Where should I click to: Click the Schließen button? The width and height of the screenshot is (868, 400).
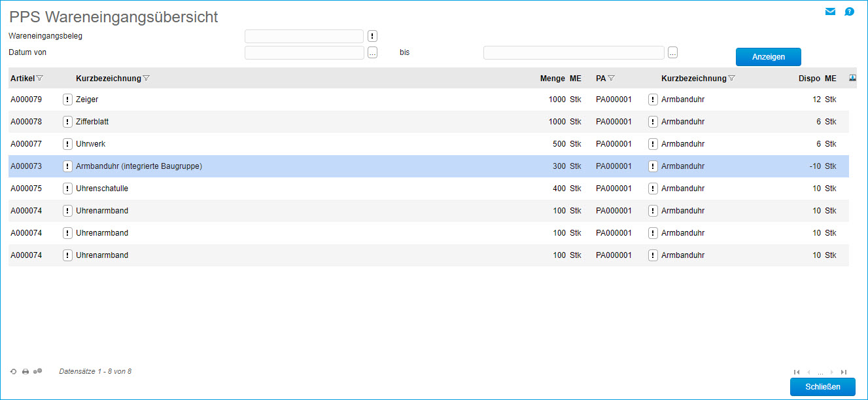coord(822,386)
